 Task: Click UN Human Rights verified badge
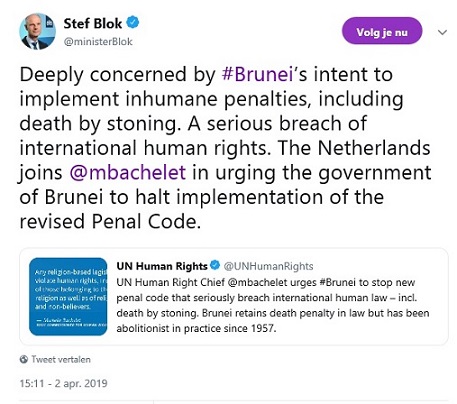click(x=215, y=265)
